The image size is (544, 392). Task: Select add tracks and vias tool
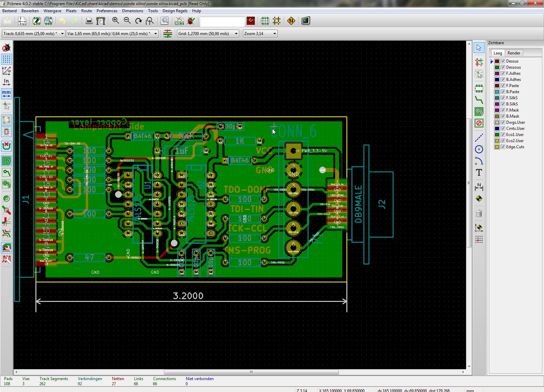click(479, 100)
